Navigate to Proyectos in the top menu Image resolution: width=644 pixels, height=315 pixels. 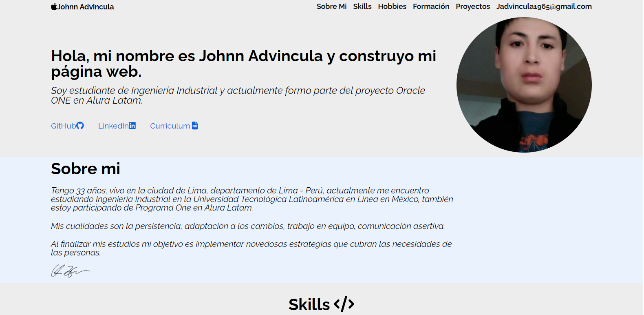tap(473, 7)
